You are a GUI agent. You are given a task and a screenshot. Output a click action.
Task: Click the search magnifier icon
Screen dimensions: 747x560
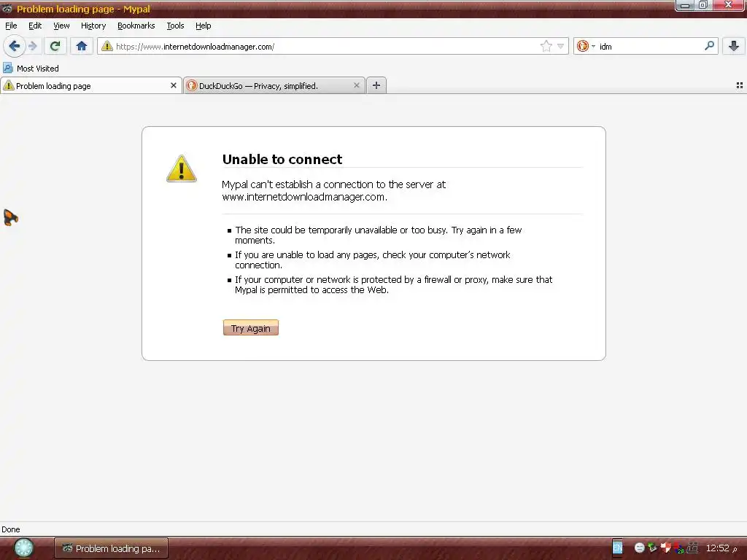click(709, 46)
